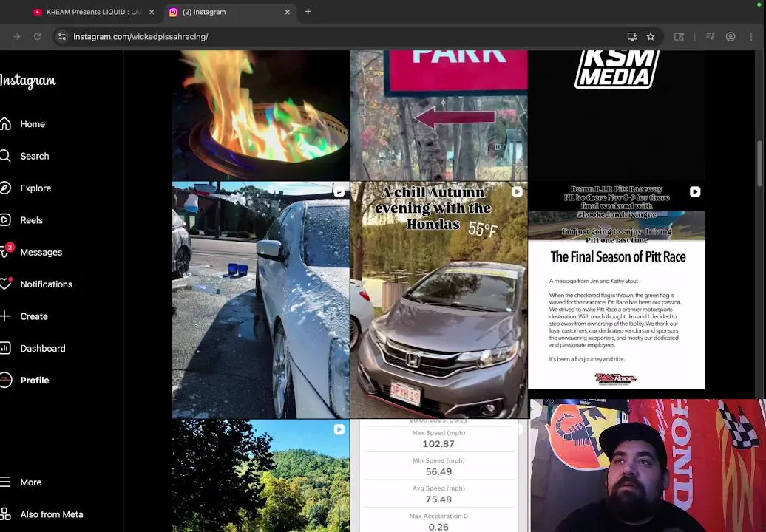This screenshot has height=532, width=766.
Task: View site information icon in address bar
Action: [x=61, y=37]
